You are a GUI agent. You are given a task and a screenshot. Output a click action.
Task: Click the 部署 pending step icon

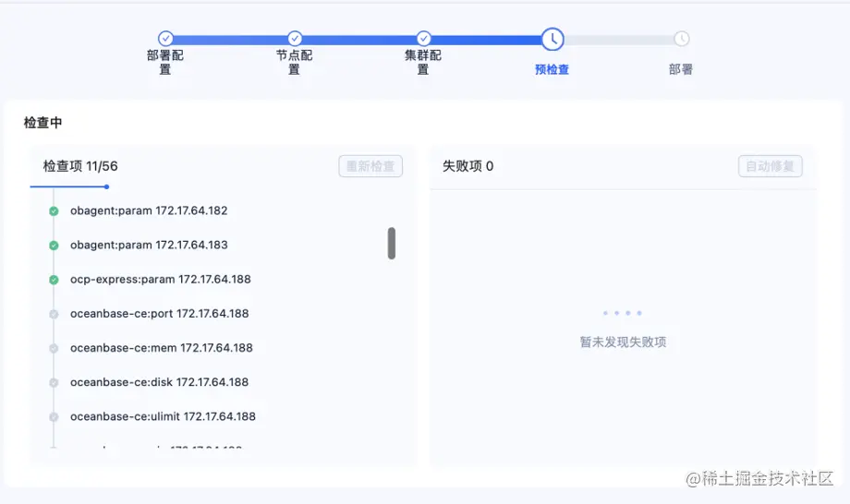[x=682, y=39]
